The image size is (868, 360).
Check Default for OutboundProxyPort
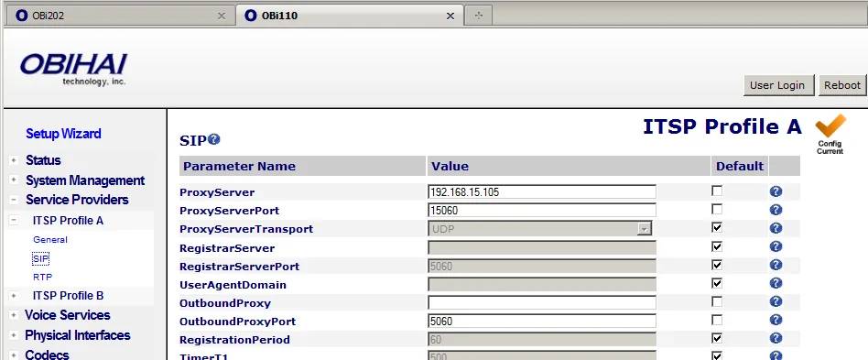coord(717,320)
